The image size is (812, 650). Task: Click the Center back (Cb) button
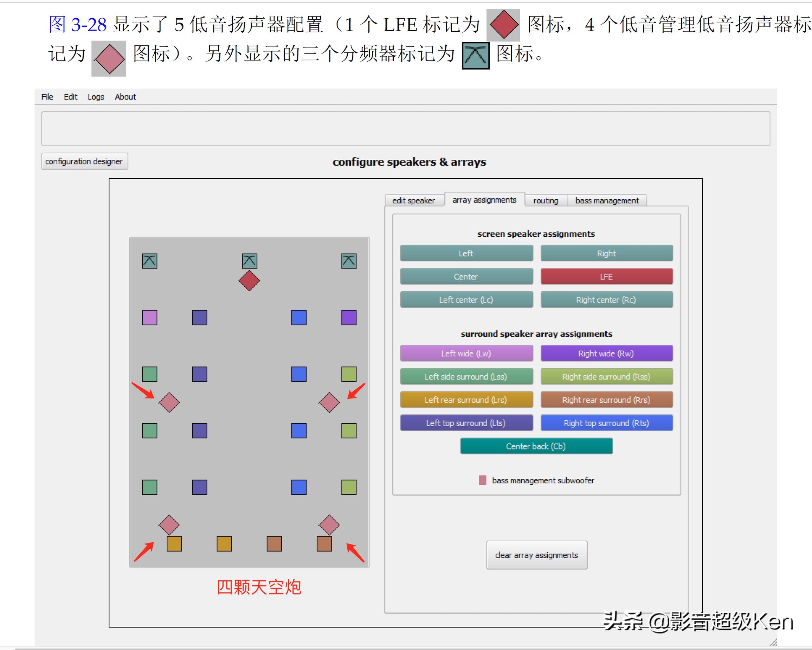tap(536, 446)
